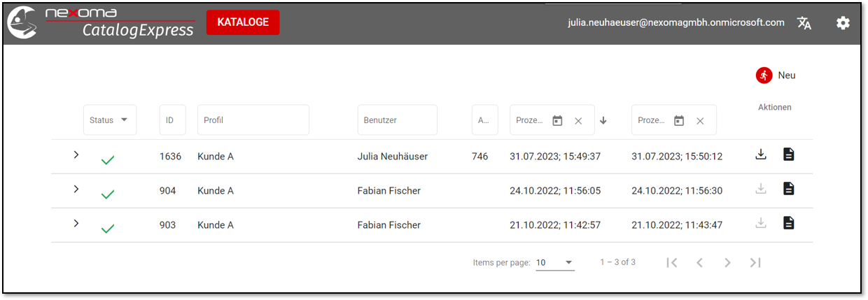Click the nexoma CatalogExpress logo

[x=100, y=22]
